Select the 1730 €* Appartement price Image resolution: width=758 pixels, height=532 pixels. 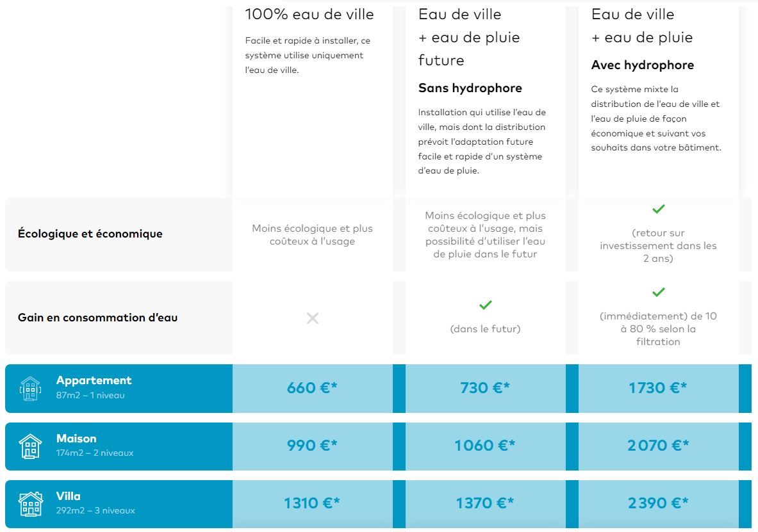tap(658, 388)
